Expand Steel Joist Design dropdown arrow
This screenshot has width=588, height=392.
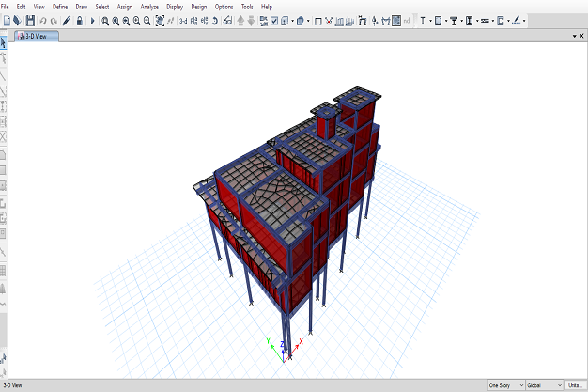[493, 21]
